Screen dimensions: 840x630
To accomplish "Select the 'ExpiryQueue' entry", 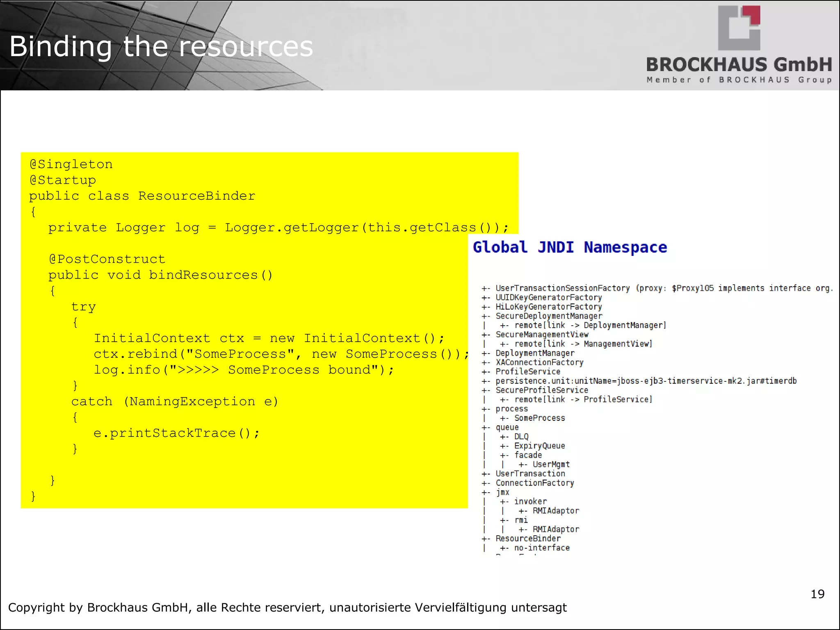I will (539, 446).
